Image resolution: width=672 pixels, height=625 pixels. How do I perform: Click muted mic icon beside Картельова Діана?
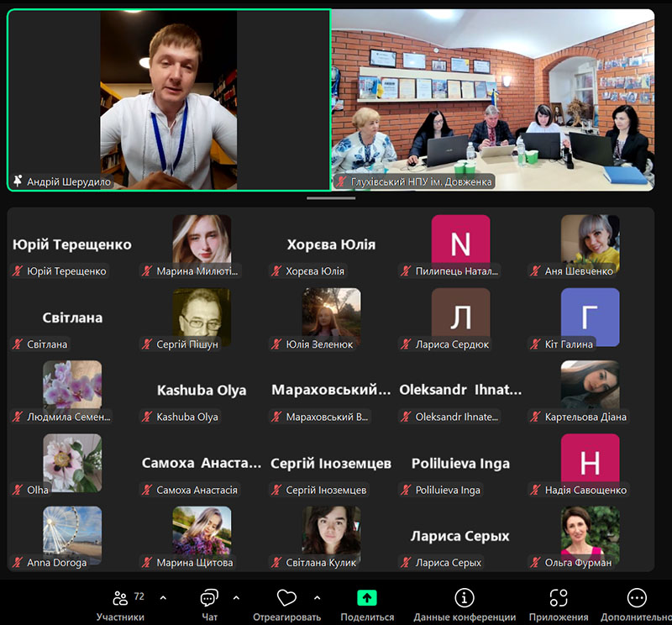pyautogui.click(x=535, y=417)
